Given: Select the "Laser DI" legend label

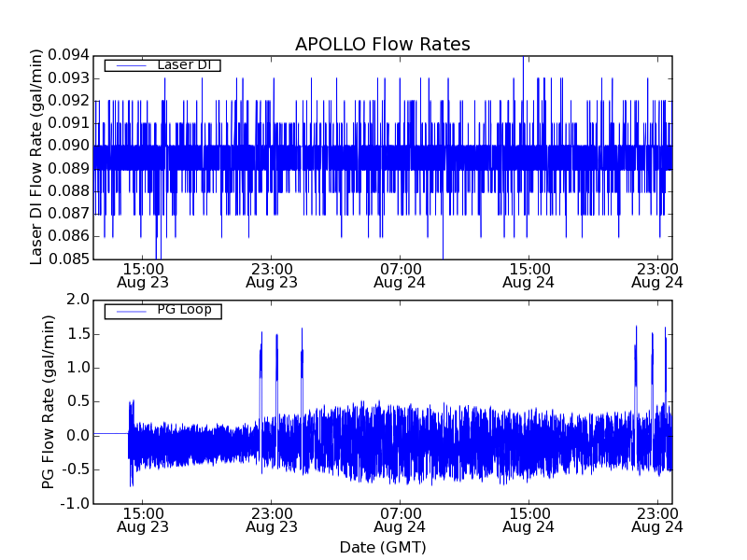Looking at the screenshot, I should point(184,64).
